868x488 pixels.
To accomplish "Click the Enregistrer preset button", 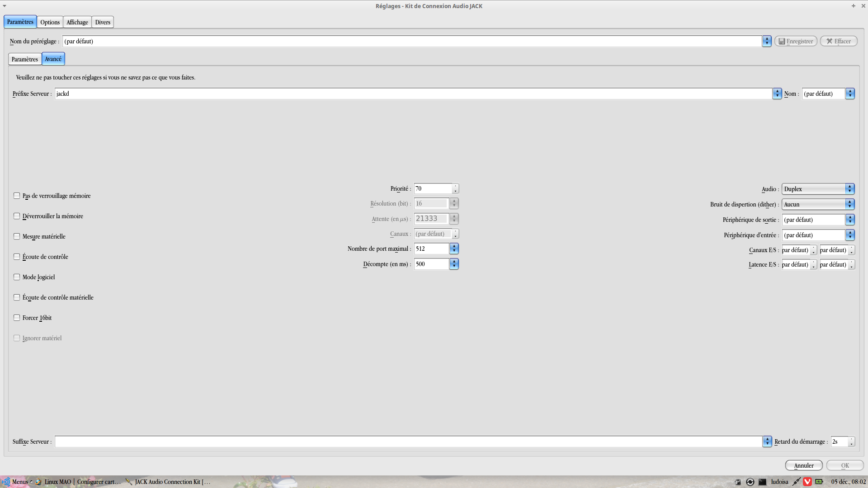I will pos(796,41).
